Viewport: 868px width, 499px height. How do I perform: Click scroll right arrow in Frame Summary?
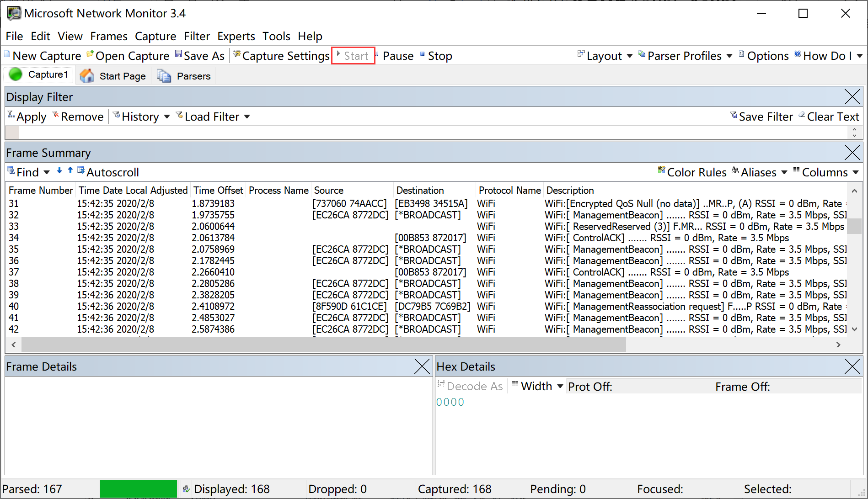[838, 345]
